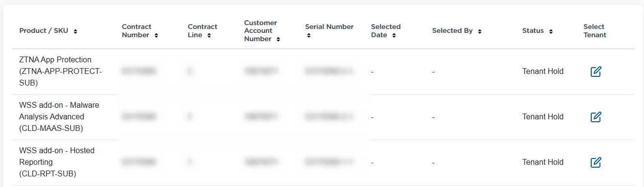Open tenant selection for ZTNA App Protection row
The image size is (644, 187).
596,72
